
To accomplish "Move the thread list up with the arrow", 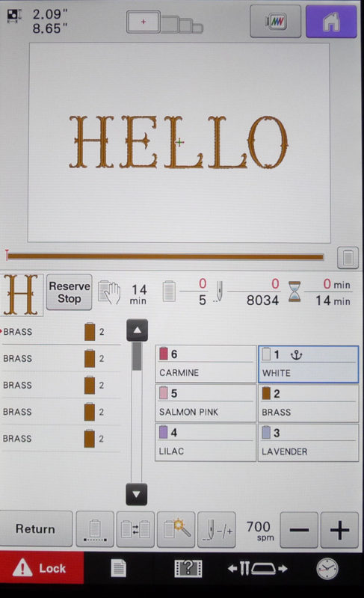I will [x=137, y=330].
